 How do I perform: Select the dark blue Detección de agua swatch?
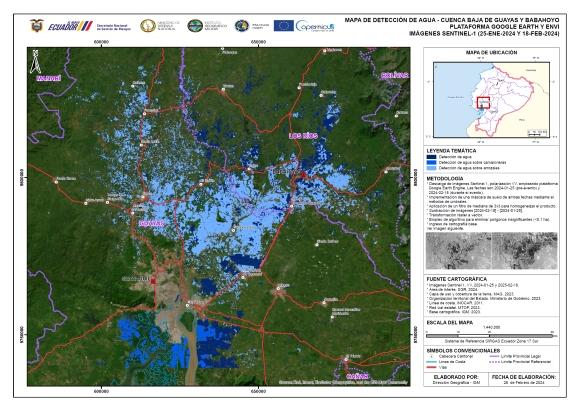[431, 157]
